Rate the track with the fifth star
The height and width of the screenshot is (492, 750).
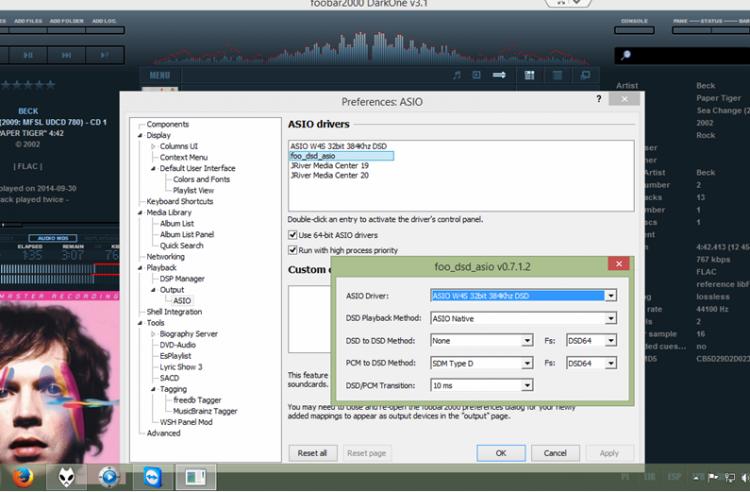click(51, 85)
